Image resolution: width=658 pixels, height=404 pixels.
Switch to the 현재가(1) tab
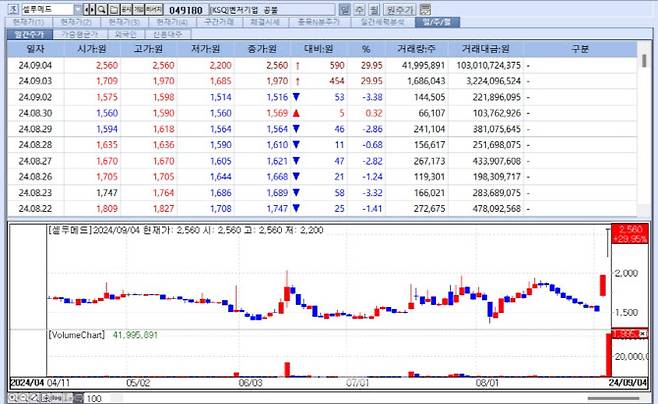29,22
